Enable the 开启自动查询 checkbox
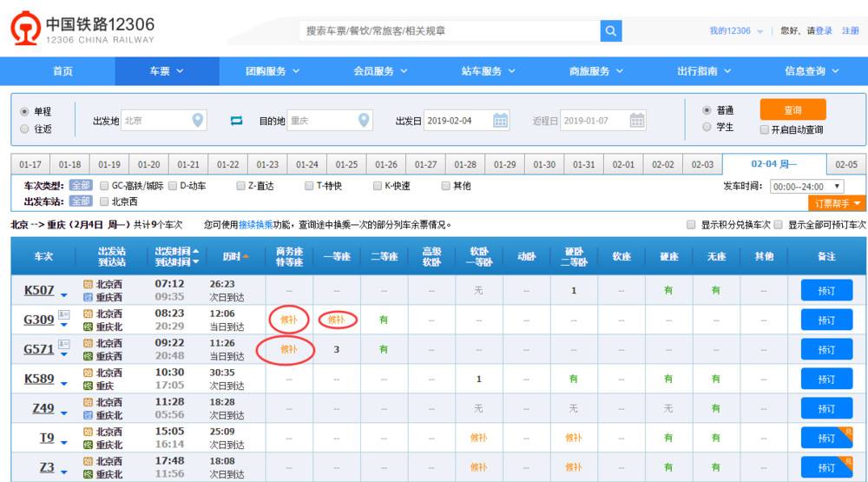Viewport: 868px width, 482px height. [x=765, y=129]
